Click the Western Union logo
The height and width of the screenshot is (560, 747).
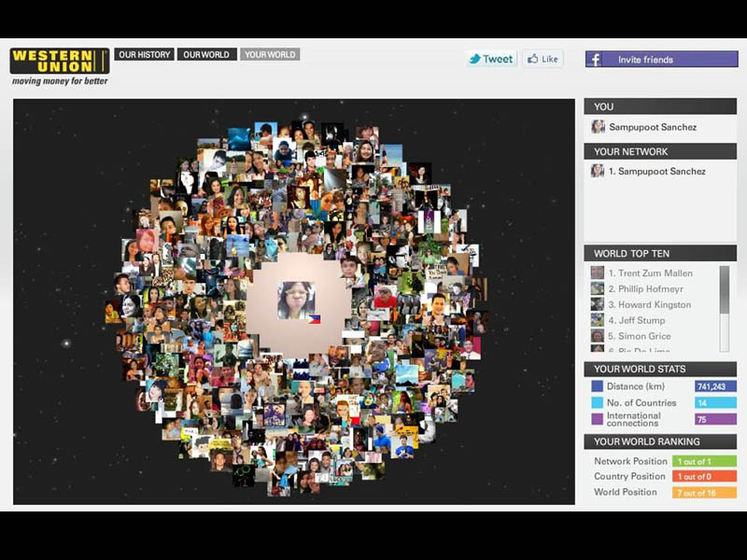click(x=60, y=62)
